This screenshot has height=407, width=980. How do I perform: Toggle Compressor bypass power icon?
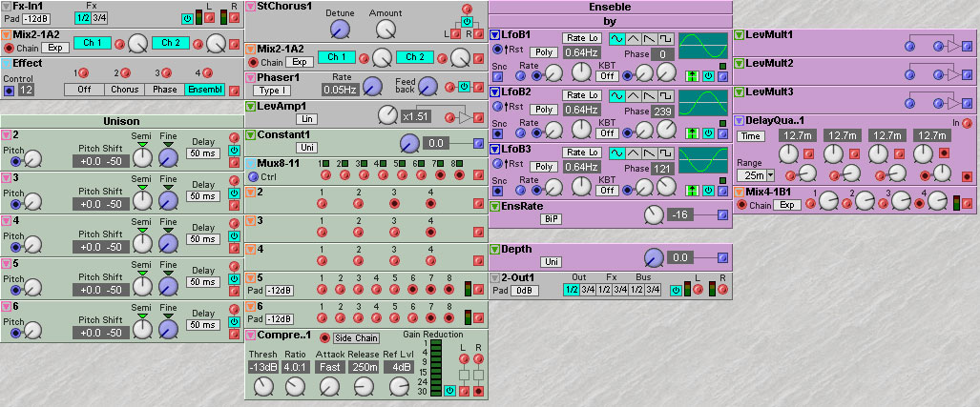pyautogui.click(x=449, y=391)
